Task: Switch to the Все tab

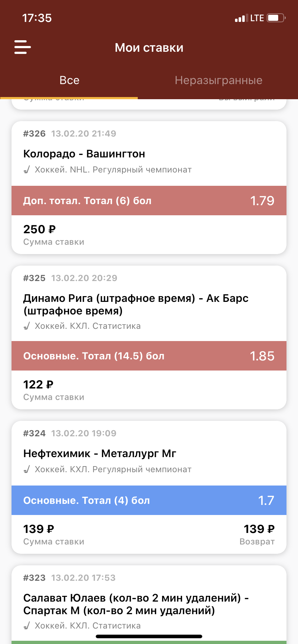Action: (x=69, y=80)
